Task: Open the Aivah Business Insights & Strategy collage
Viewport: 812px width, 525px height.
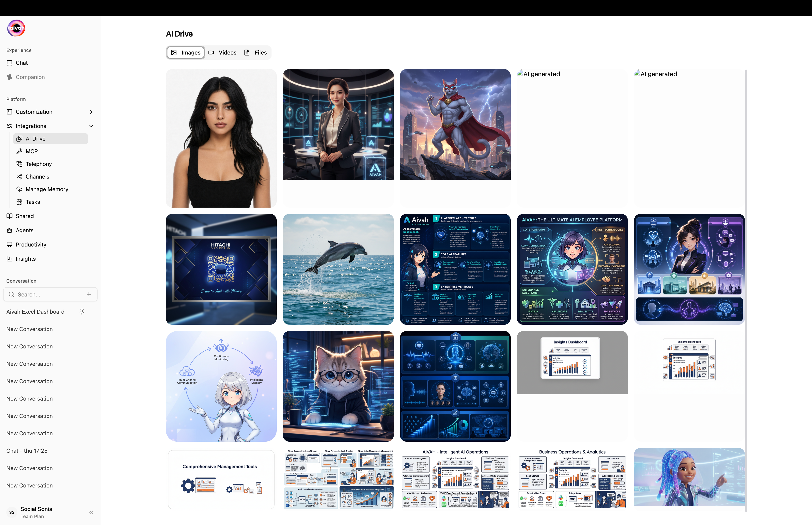Action: (338, 479)
